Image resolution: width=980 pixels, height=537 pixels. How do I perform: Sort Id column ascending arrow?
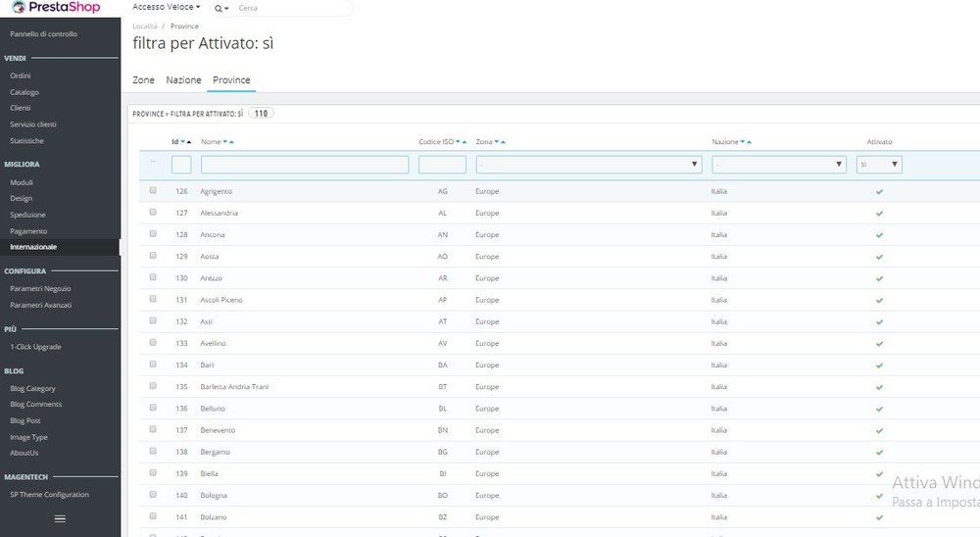point(189,142)
